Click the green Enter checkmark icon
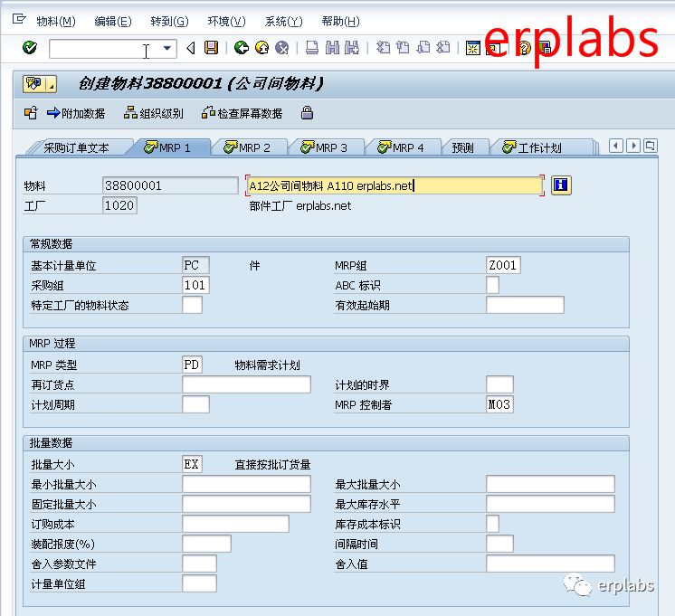The height and width of the screenshot is (616, 675). tap(30, 47)
